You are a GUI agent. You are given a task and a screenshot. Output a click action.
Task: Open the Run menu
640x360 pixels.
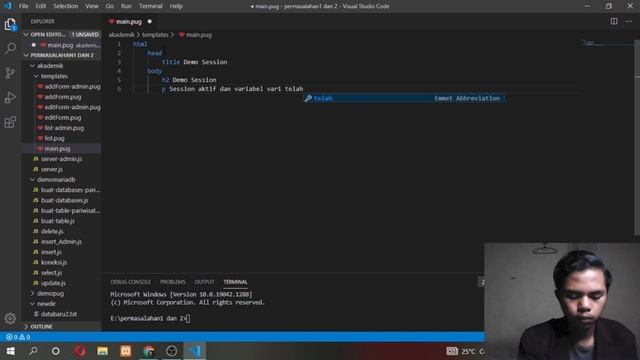(126, 6)
